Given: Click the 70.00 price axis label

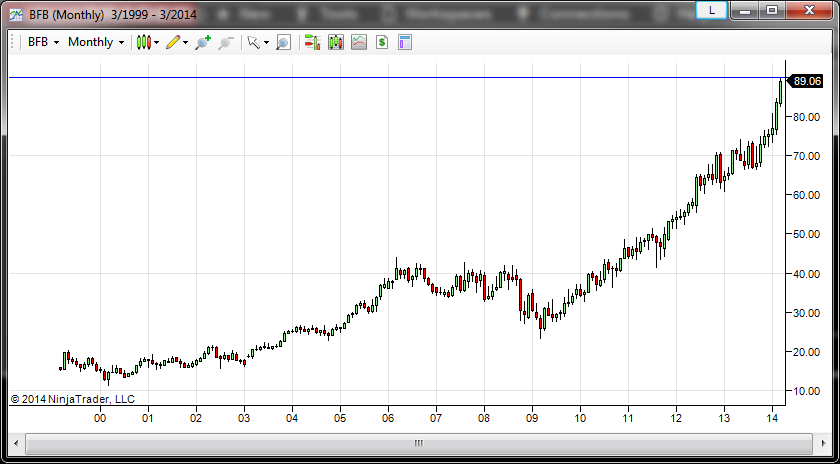Looking at the screenshot, I should pyautogui.click(x=805, y=156).
